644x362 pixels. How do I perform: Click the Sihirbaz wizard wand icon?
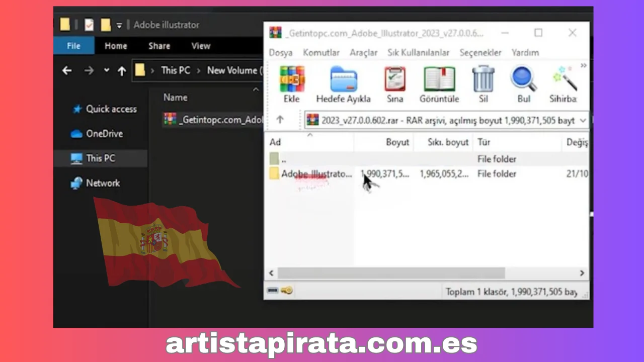pyautogui.click(x=563, y=84)
